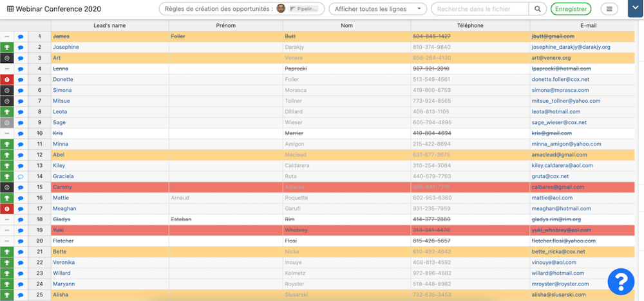This screenshot has width=644, height=301.
Task: Click email mroyster@royster.com
Action: click(560, 284)
